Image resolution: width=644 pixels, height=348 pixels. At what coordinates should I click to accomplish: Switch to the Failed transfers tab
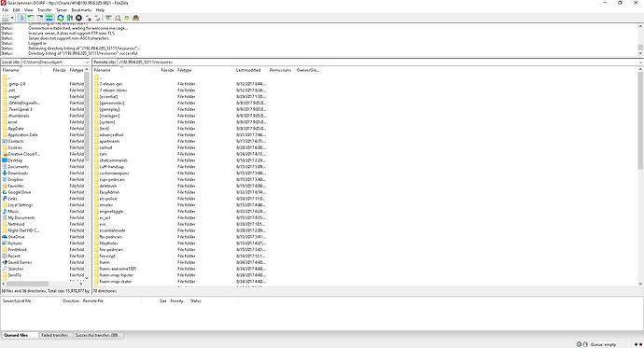point(55,335)
